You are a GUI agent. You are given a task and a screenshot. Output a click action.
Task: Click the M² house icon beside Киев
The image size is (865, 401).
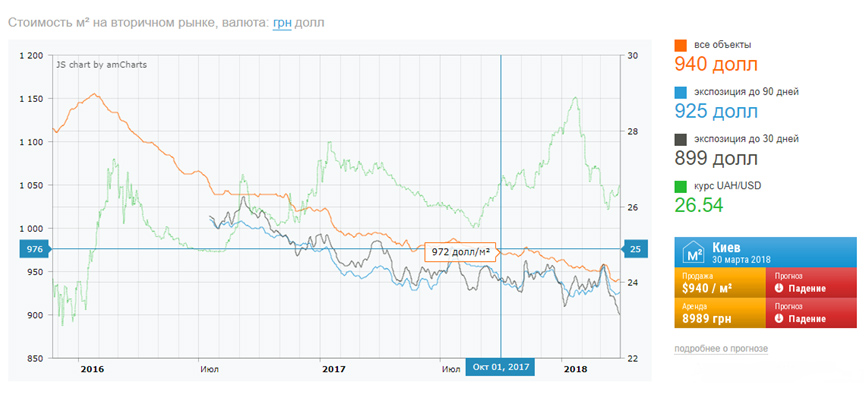pyautogui.click(x=692, y=252)
